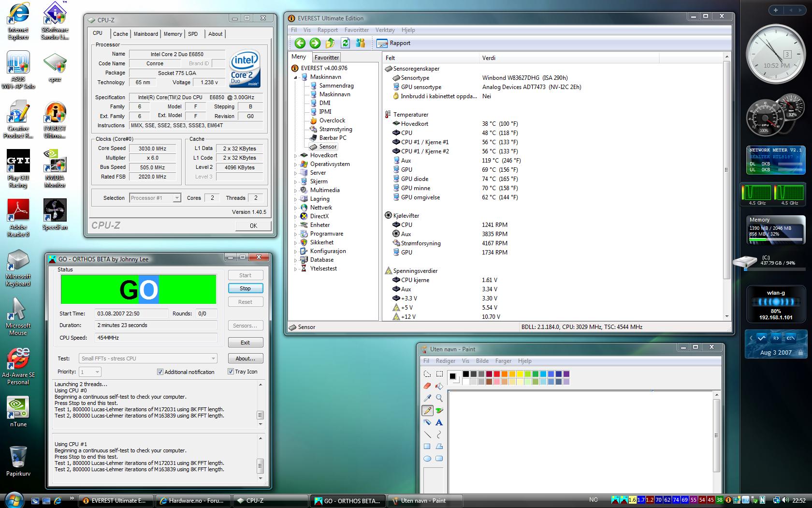Click Exit button in ORTHOS
812x508 pixels.
245,343
